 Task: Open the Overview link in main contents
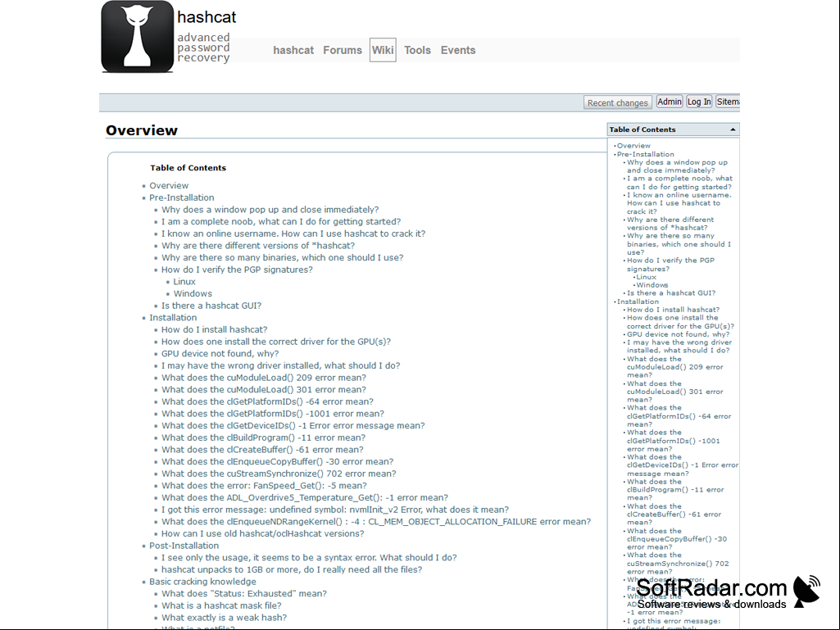coord(169,185)
